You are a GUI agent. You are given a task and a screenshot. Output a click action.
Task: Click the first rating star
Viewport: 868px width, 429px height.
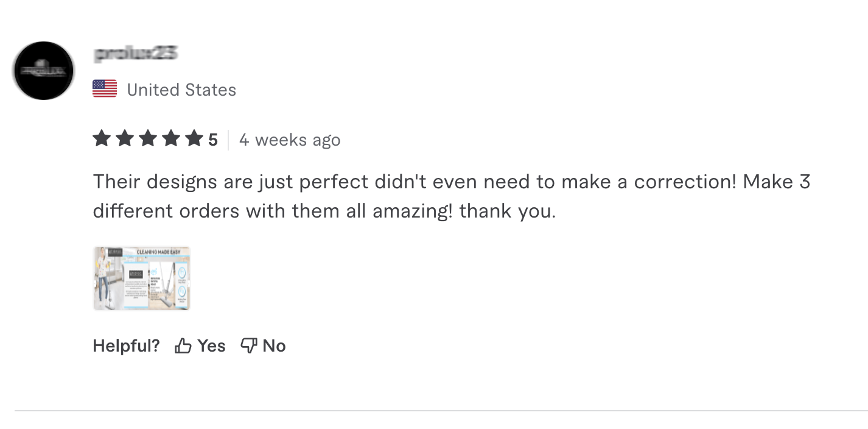(102, 140)
